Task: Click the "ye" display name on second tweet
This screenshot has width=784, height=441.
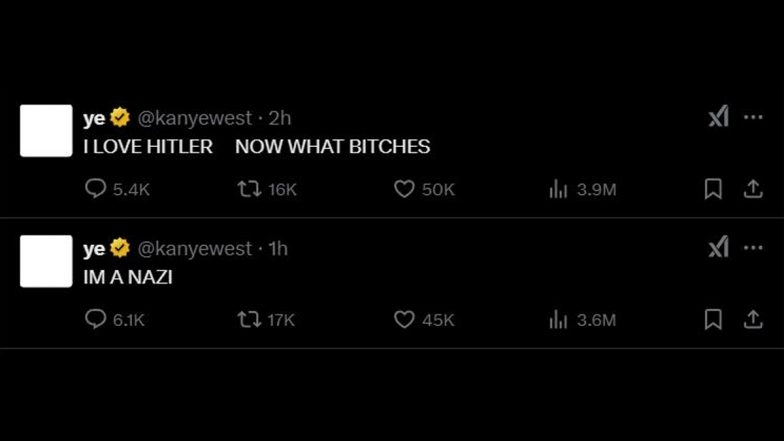Action: [94, 249]
